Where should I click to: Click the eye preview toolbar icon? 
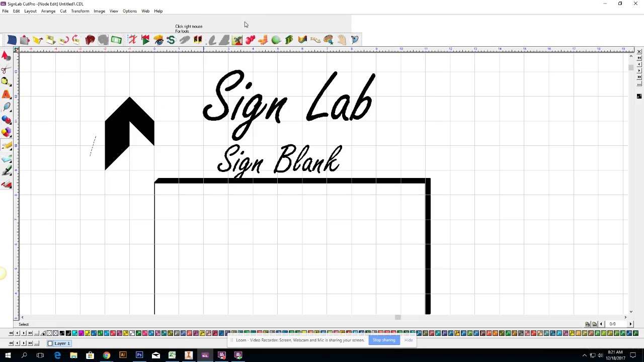click(158, 40)
